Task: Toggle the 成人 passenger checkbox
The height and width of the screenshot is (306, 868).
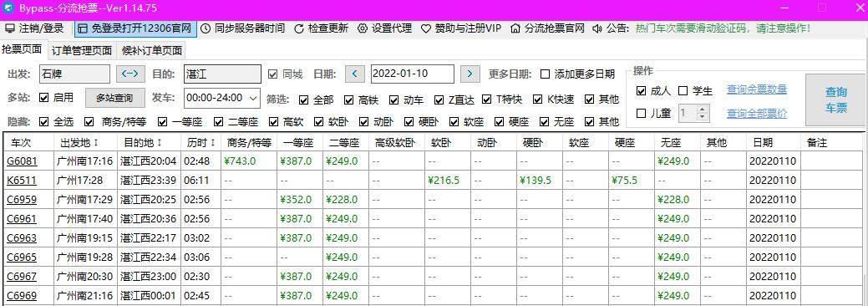Action: 642,91
